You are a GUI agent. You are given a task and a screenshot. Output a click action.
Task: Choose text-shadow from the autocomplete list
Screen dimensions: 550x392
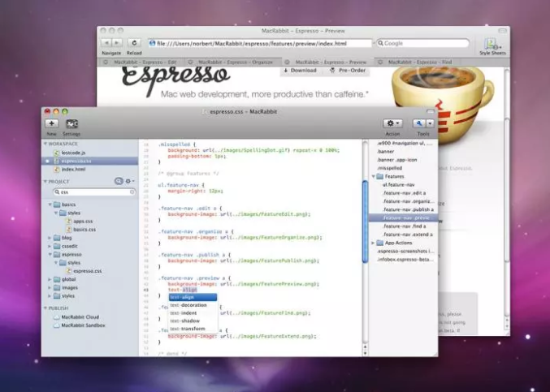point(193,321)
